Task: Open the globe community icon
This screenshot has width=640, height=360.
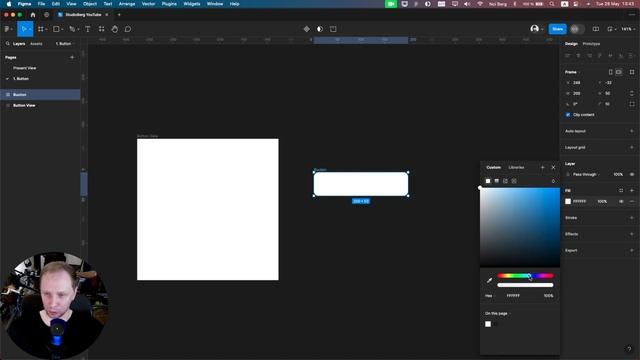Action: (x=47, y=15)
